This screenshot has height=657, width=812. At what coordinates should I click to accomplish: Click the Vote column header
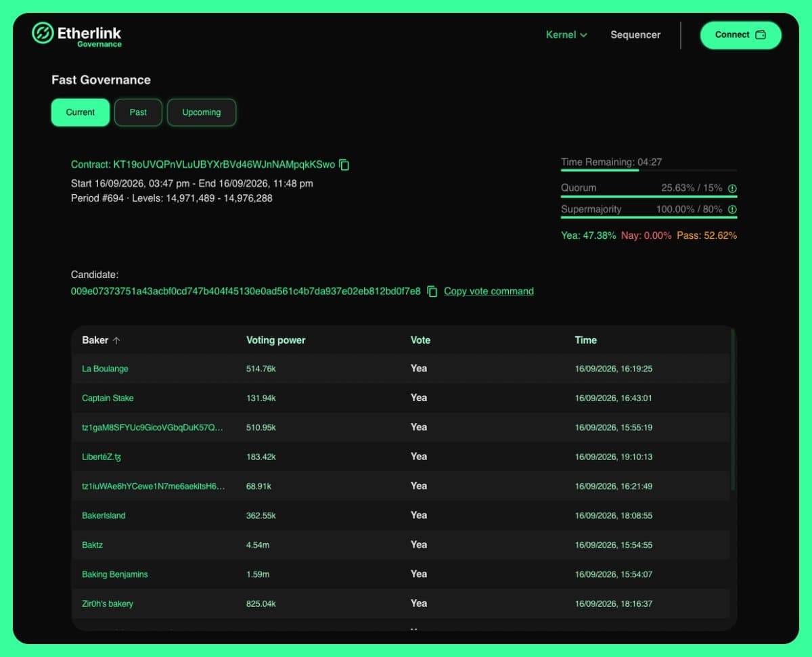click(x=420, y=340)
